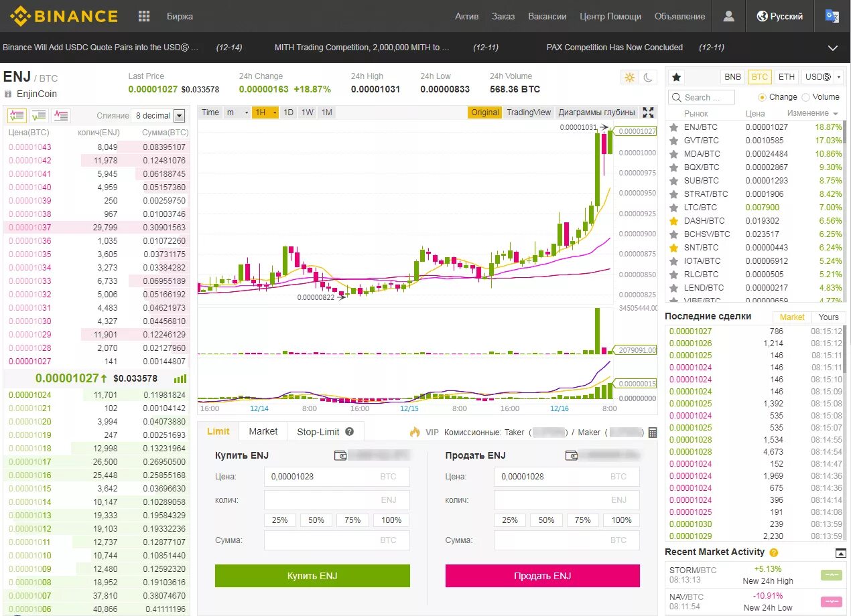Select the ETH market filter
Image resolution: width=851 pixels, height=616 pixels.
[787, 77]
